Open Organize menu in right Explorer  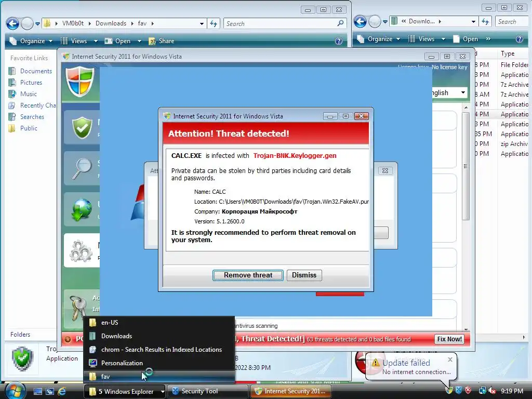[378, 39]
